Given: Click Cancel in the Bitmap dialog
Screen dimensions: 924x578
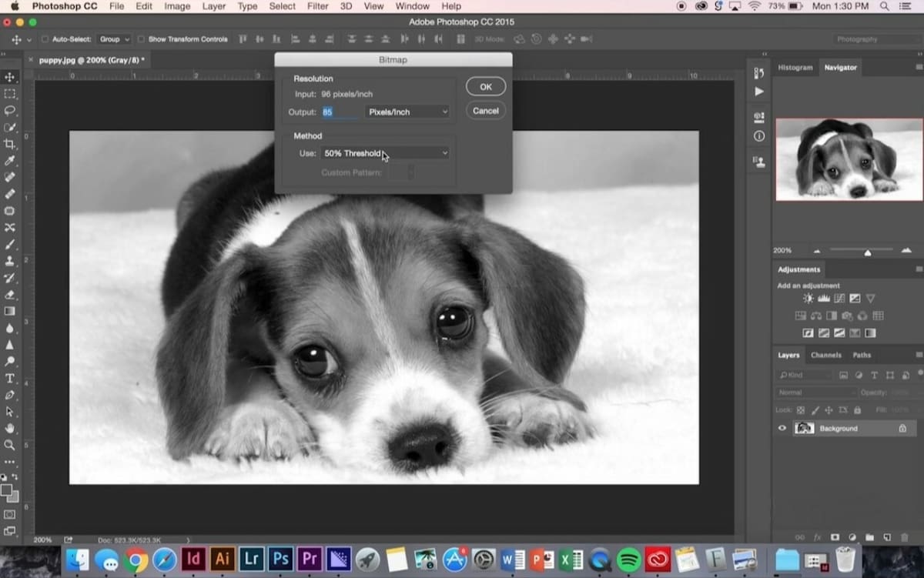Looking at the screenshot, I should pyautogui.click(x=486, y=111).
